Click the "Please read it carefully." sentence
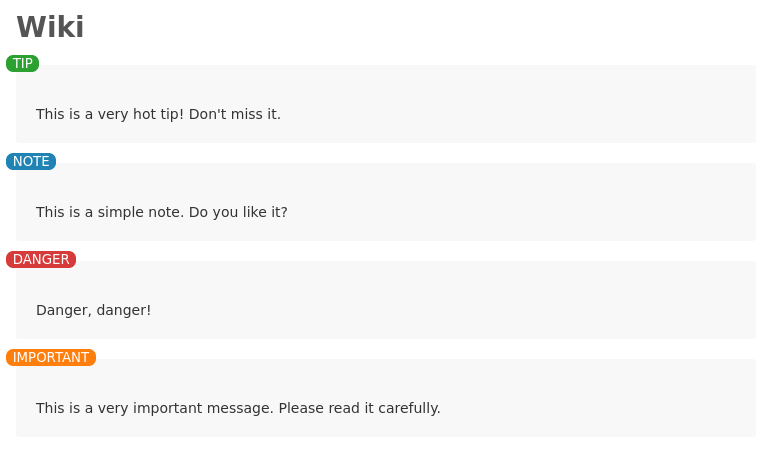The width and height of the screenshot is (766, 453). click(360, 408)
